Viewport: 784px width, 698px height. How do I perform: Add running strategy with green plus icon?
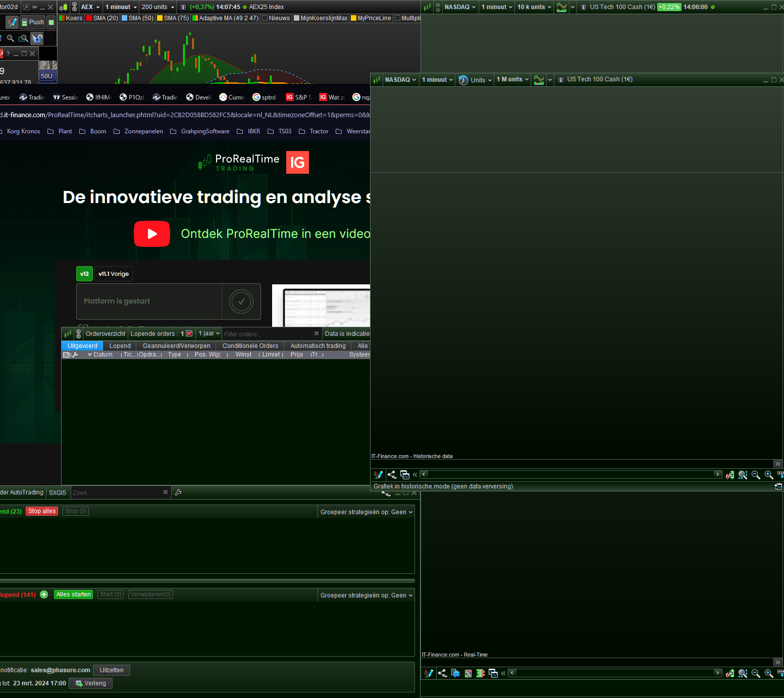tap(44, 594)
